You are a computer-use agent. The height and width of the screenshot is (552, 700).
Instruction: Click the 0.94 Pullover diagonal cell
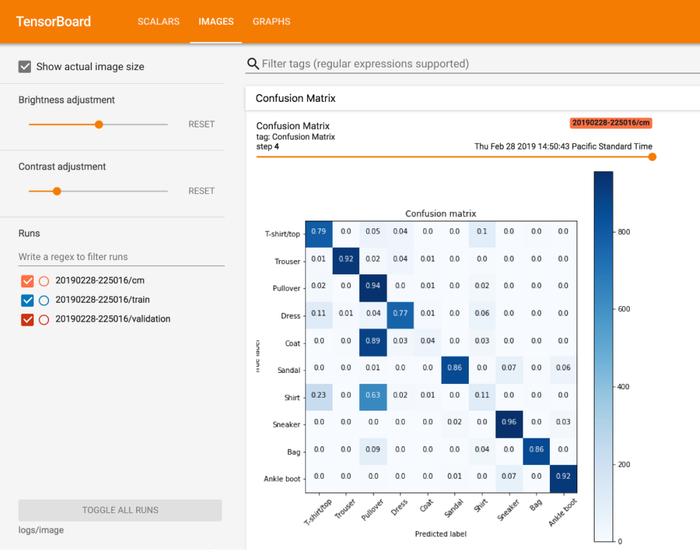[x=373, y=288]
